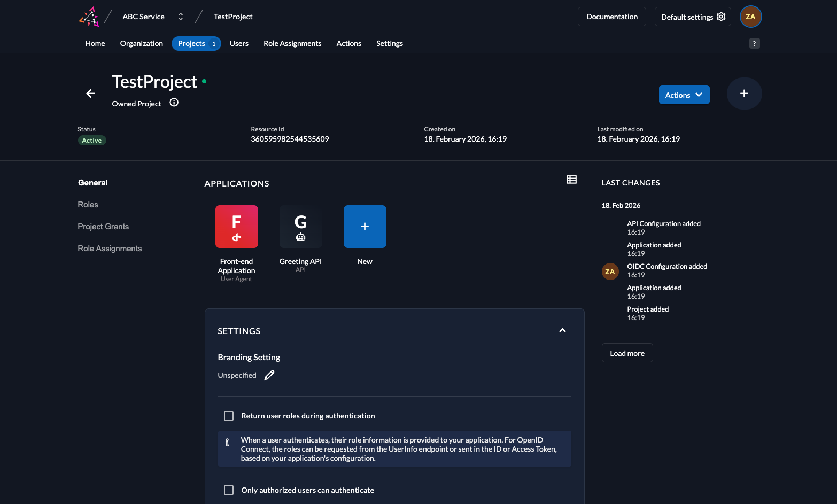This screenshot has width=837, height=504.
Task: Click the ZITADEL logo icon
Action: coord(89,17)
